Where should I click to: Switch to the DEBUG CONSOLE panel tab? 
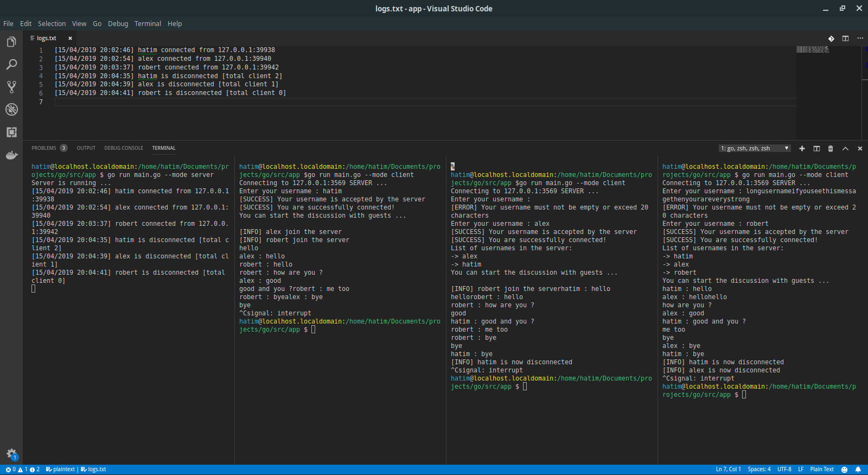(x=124, y=148)
